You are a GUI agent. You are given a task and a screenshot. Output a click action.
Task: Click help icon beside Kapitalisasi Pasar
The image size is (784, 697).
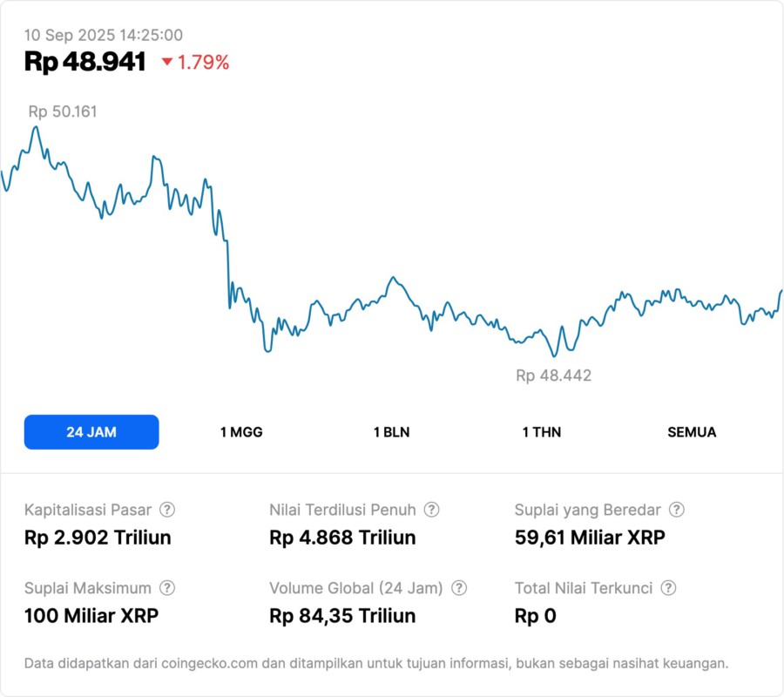tap(167, 510)
